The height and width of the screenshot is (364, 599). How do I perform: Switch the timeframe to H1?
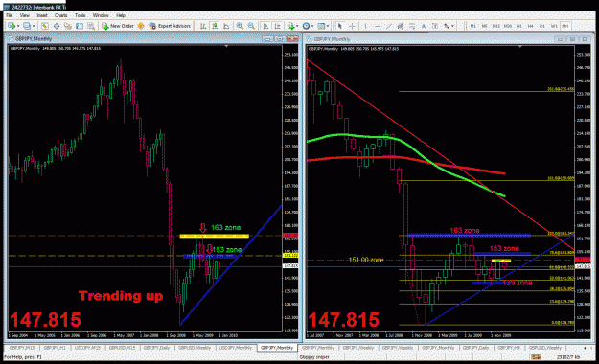pos(519,26)
